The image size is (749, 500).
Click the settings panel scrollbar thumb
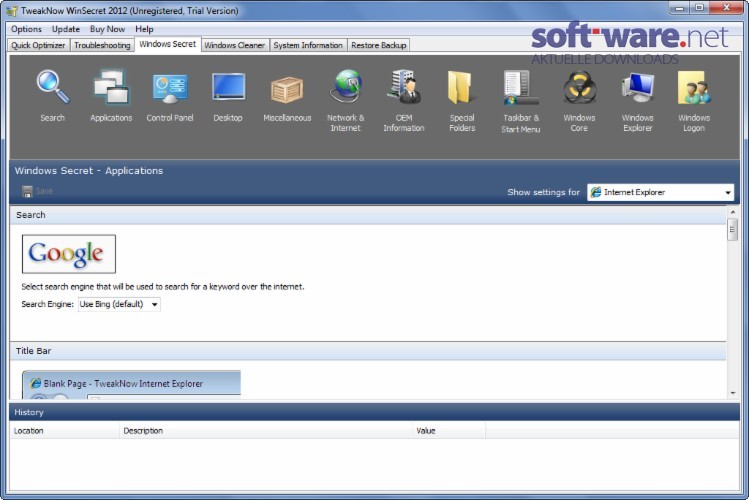click(733, 230)
